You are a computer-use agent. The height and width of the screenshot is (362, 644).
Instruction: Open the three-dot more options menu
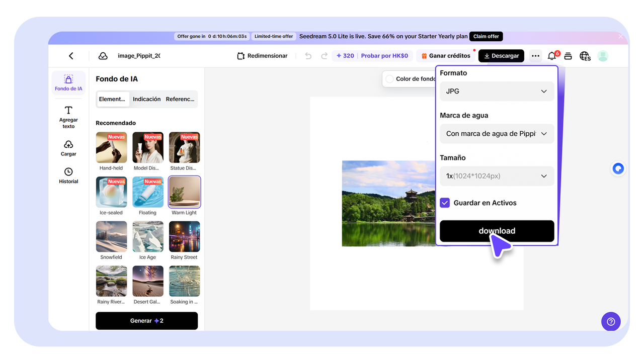(x=535, y=56)
